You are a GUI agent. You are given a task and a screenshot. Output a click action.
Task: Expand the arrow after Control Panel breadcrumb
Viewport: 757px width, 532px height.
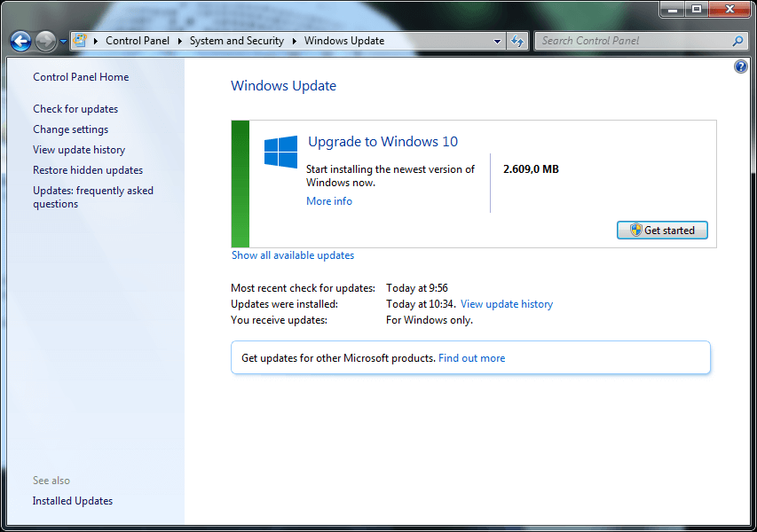(x=179, y=41)
